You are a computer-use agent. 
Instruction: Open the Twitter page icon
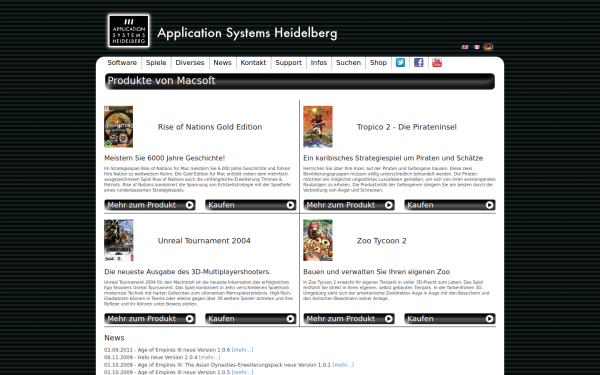pos(400,62)
